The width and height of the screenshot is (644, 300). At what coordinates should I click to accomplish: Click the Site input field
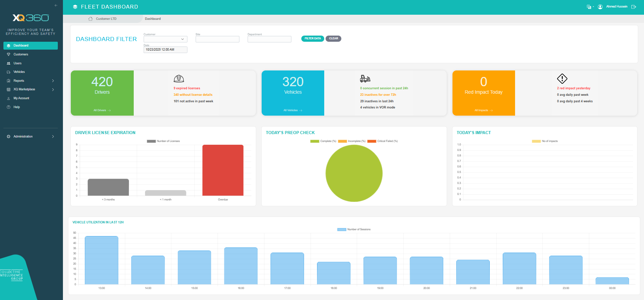[217, 39]
